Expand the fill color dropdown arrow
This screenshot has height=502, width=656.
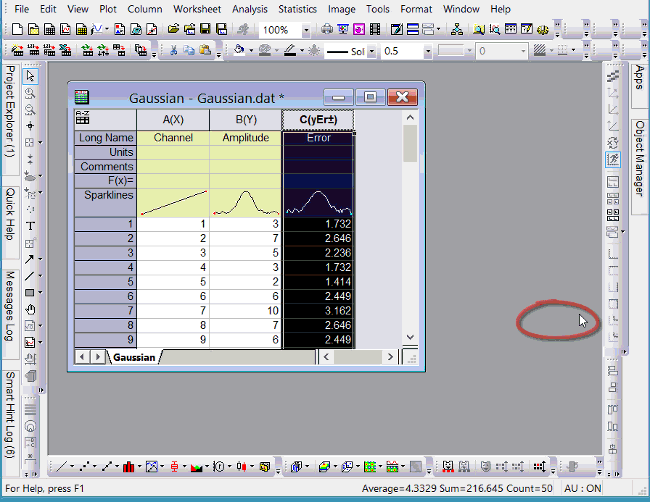[x=251, y=51]
